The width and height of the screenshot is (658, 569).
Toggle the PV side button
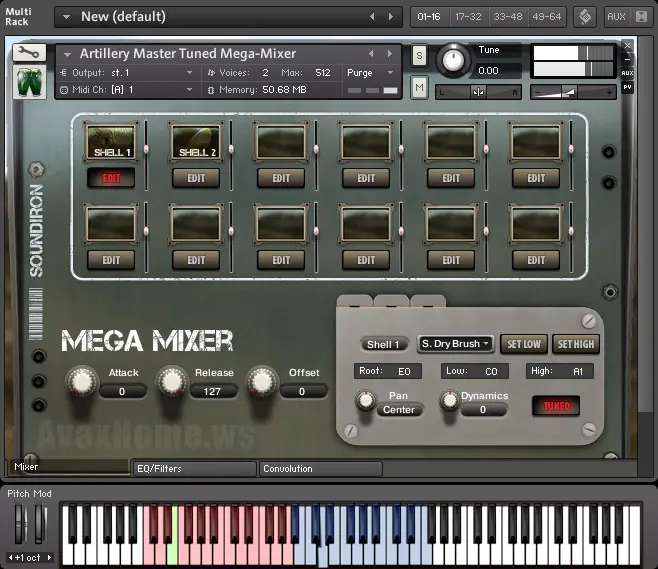click(x=627, y=87)
